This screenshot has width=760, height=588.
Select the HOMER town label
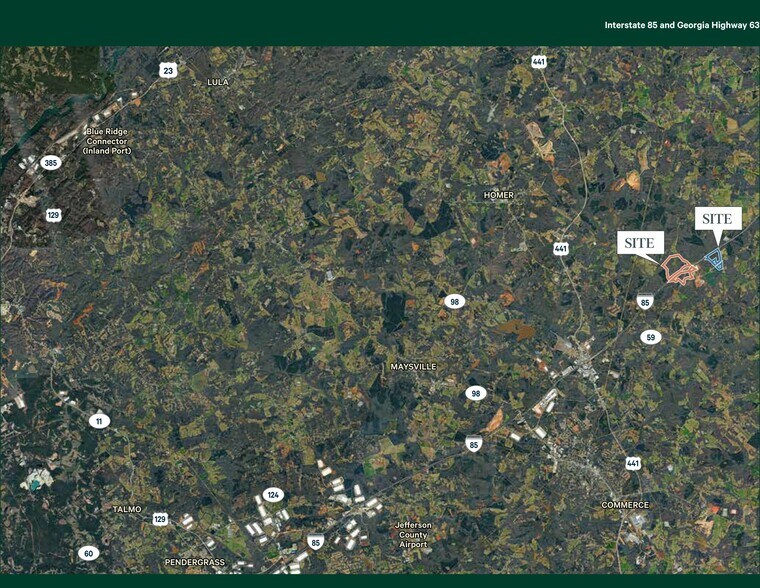(499, 195)
